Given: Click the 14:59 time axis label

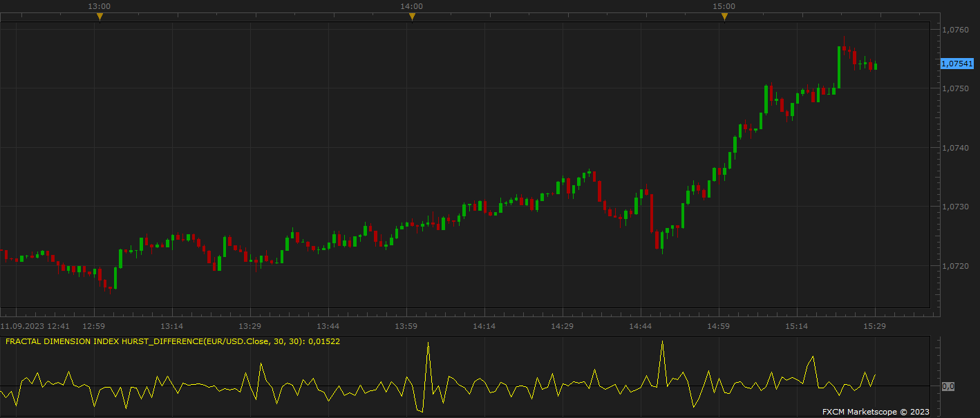Looking at the screenshot, I should pos(719,326).
